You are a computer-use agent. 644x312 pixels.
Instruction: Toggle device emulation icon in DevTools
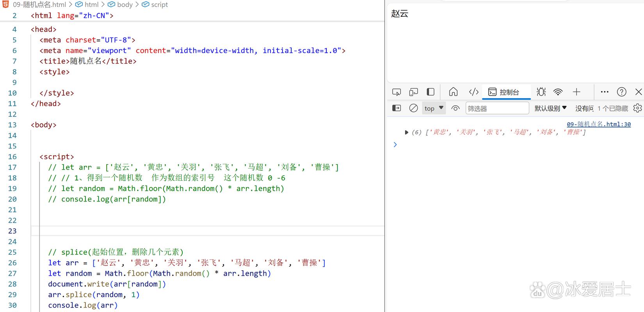(413, 92)
